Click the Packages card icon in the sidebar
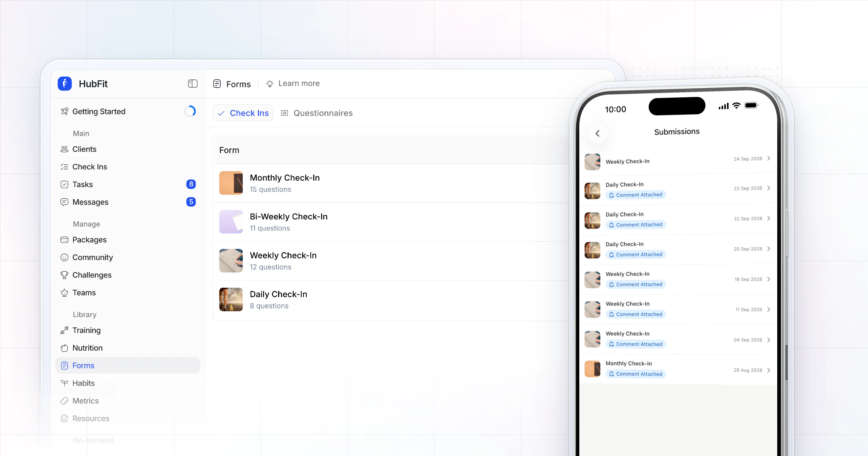 click(x=64, y=240)
